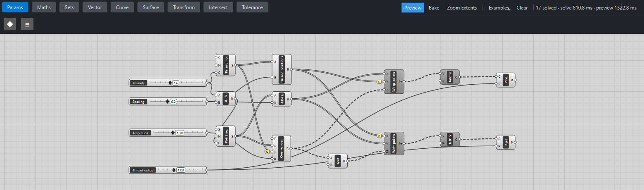Open the Examples dropdown

click(x=499, y=8)
